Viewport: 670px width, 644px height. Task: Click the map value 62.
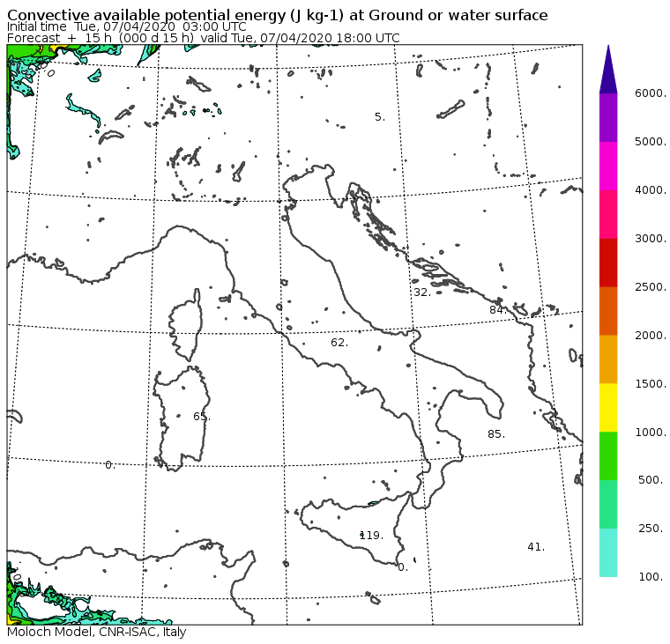[339, 343]
